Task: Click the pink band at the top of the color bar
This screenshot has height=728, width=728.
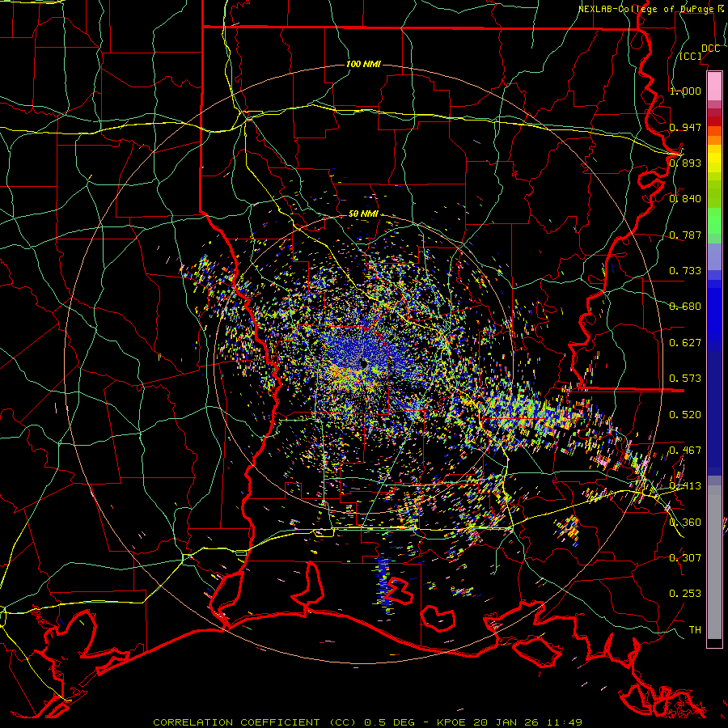Action: tap(714, 87)
